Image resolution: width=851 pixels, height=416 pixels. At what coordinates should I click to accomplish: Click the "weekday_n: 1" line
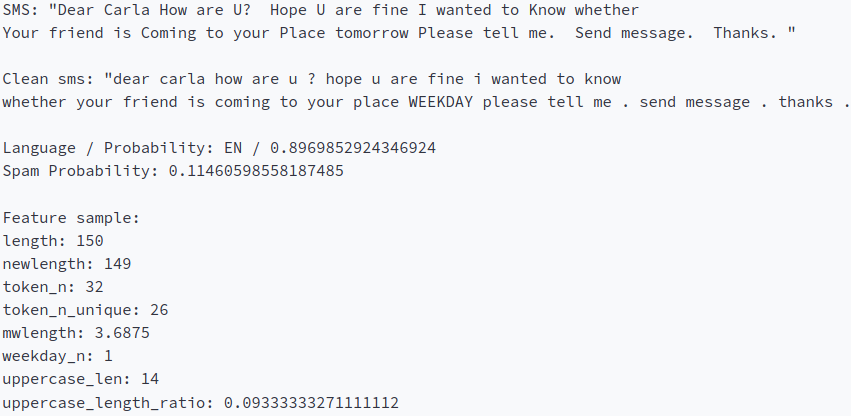[x=58, y=356]
